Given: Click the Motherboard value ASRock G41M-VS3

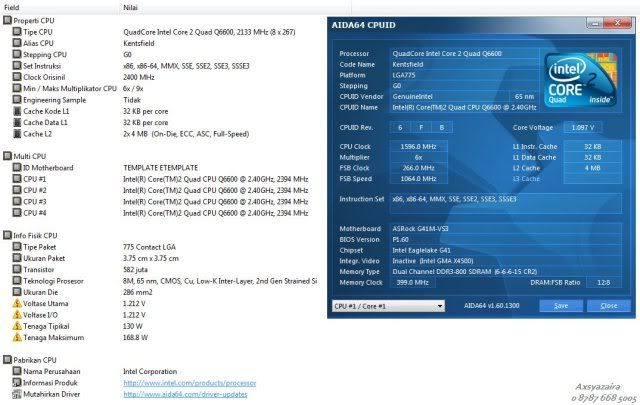Looking at the screenshot, I should [506, 229].
